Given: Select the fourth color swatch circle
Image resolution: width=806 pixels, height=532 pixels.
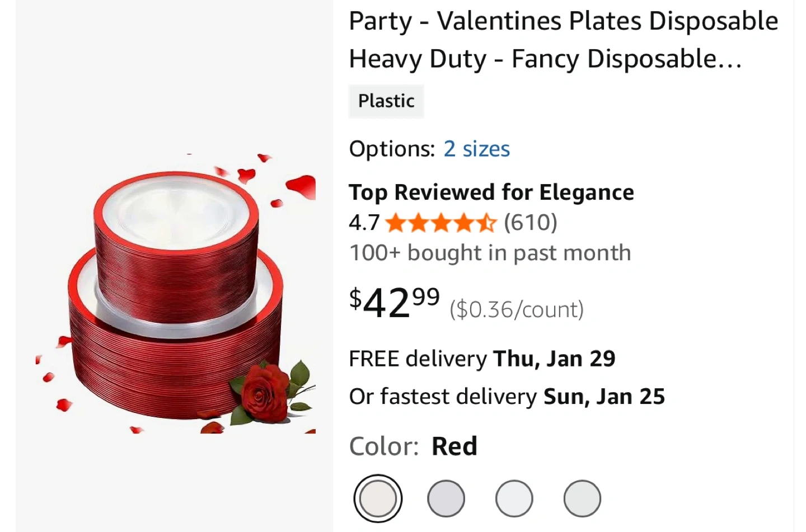Looking at the screenshot, I should pyautogui.click(x=582, y=498).
